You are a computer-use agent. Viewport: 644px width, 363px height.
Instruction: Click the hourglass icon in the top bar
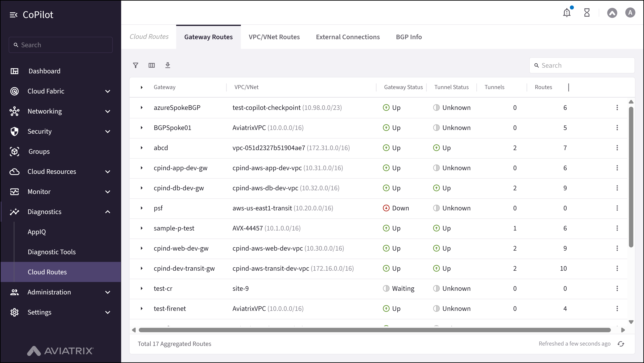[x=587, y=13]
